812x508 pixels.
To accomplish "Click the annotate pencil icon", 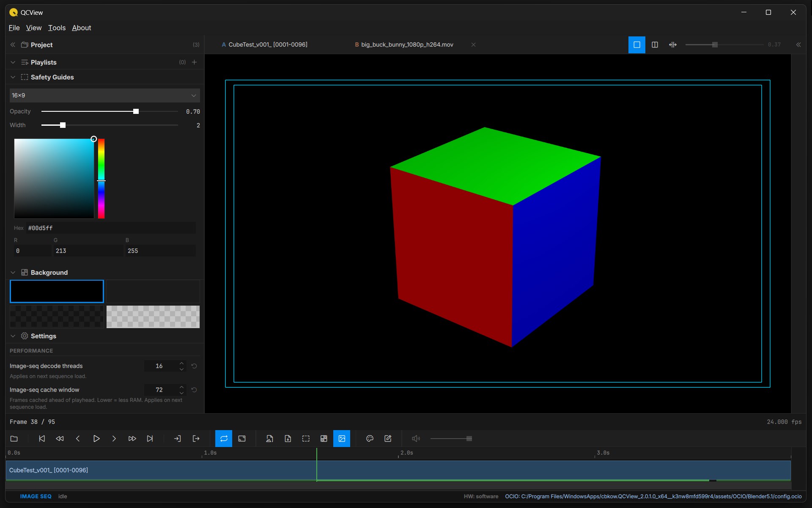I will coord(388,439).
